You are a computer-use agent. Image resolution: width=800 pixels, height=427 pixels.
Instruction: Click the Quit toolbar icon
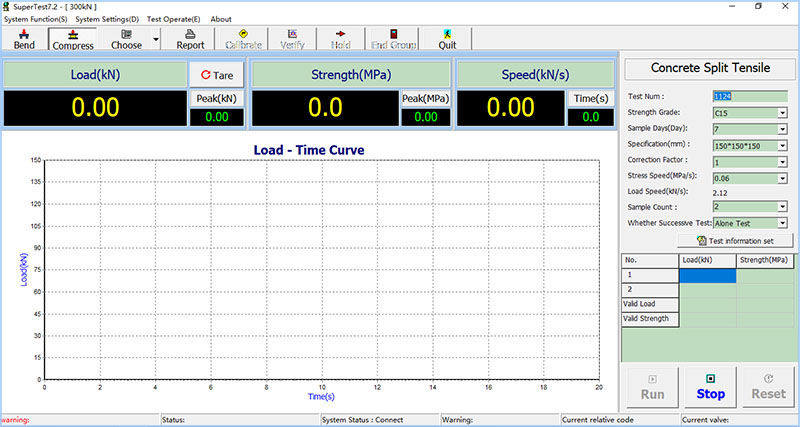click(x=446, y=39)
